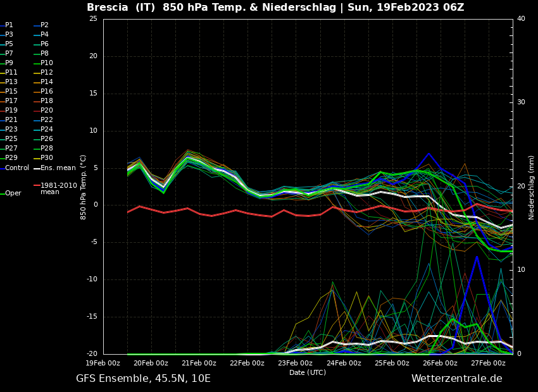This screenshot has width=538, height=392.
Task: Click the P21 legend label
Action: (11, 120)
